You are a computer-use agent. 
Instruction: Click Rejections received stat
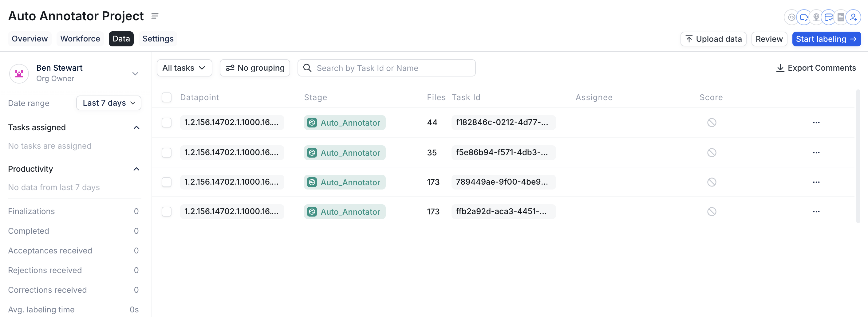click(x=73, y=270)
